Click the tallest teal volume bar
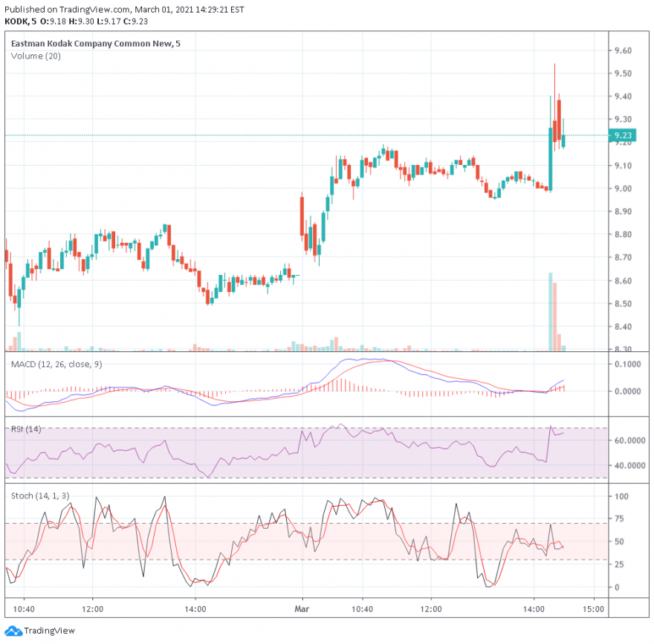654x644 pixels. [x=551, y=312]
